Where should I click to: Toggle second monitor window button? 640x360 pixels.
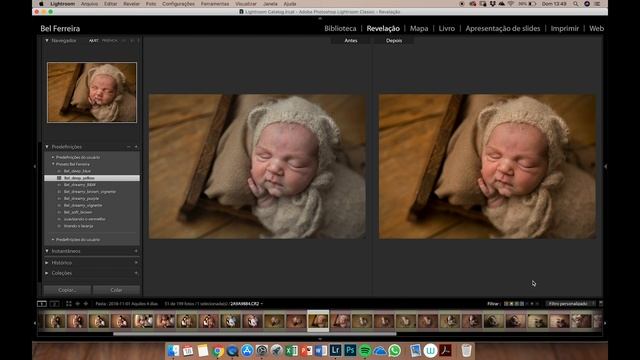tap(54, 304)
